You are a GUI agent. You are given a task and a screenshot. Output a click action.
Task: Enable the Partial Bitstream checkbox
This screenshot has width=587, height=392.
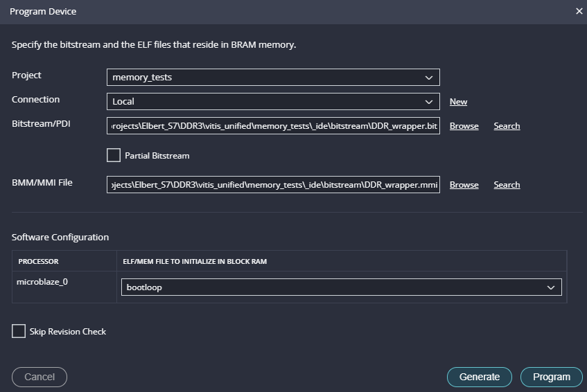tap(114, 156)
